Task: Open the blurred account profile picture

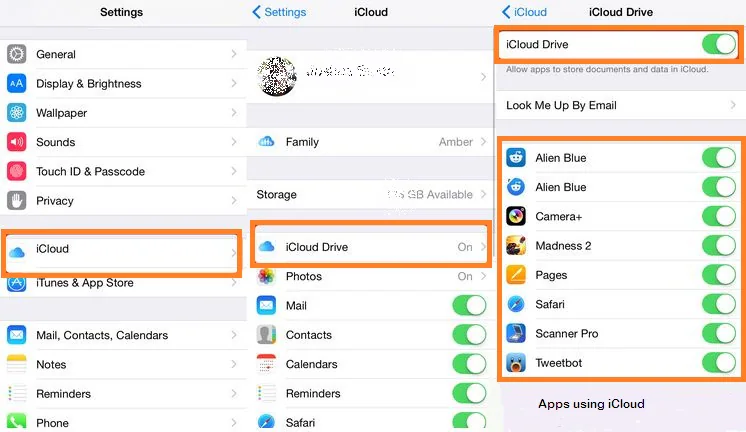Action: [x=277, y=76]
